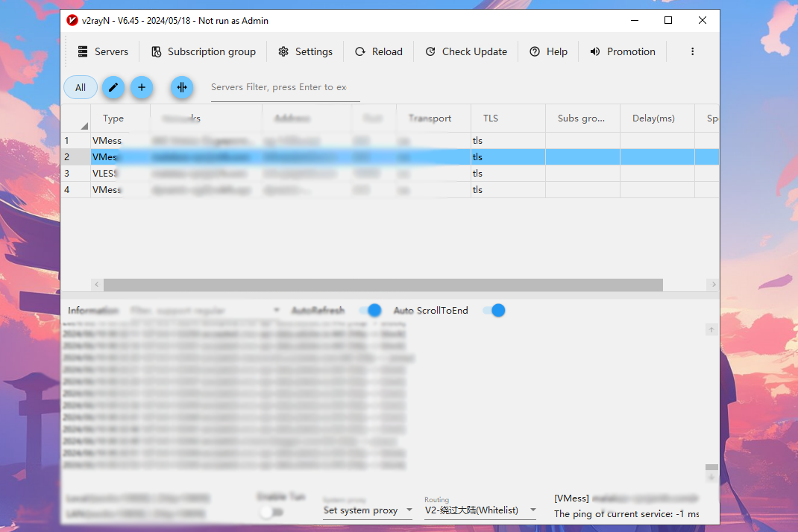The height and width of the screenshot is (532, 798).
Task: Select the All subscription group filter
Action: coord(81,87)
